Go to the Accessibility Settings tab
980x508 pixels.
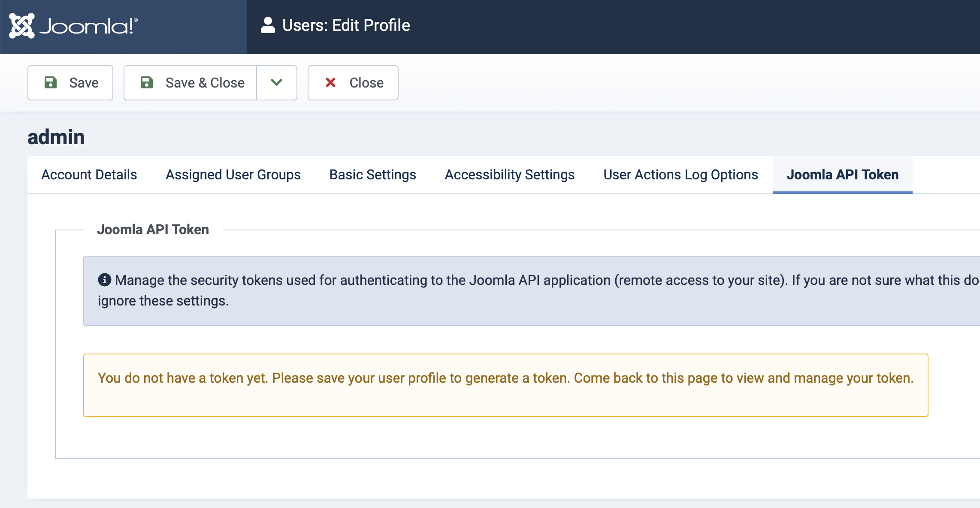point(509,175)
